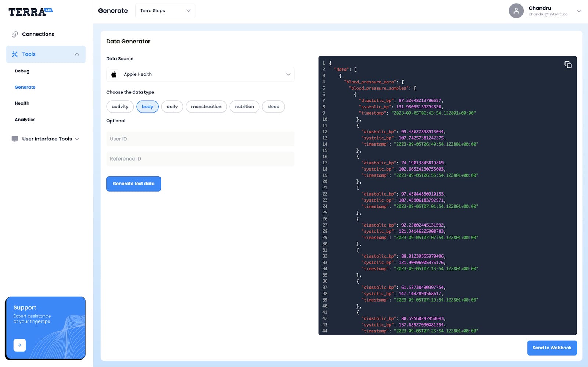Enable the menstruation data type
Image resolution: width=588 pixels, height=367 pixels.
206,107
